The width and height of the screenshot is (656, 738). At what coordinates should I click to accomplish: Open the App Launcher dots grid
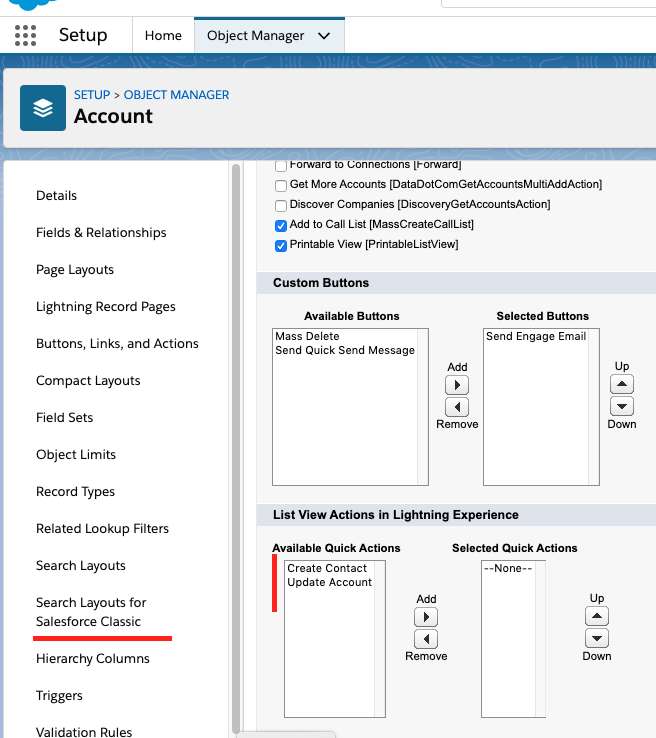(25, 35)
